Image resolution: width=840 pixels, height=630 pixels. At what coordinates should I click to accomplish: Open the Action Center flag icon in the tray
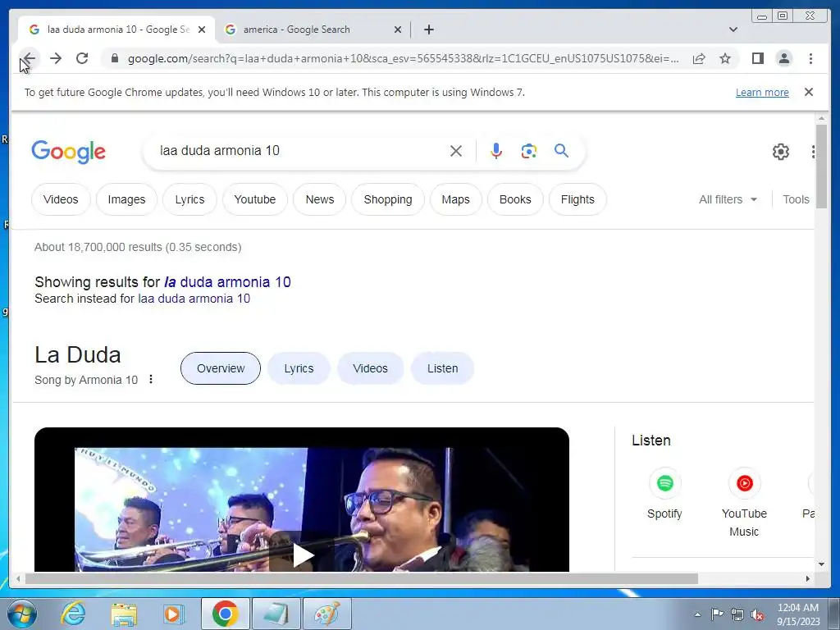[717, 614]
